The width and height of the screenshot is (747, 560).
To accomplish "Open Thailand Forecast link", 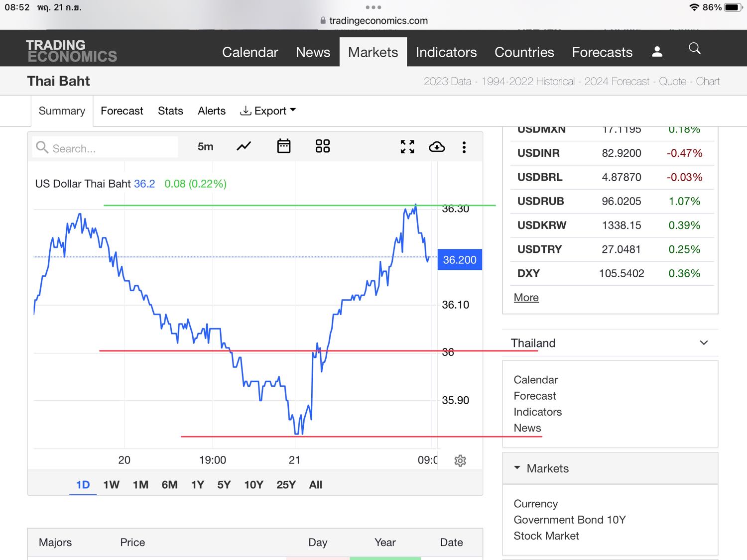I will coord(535,396).
